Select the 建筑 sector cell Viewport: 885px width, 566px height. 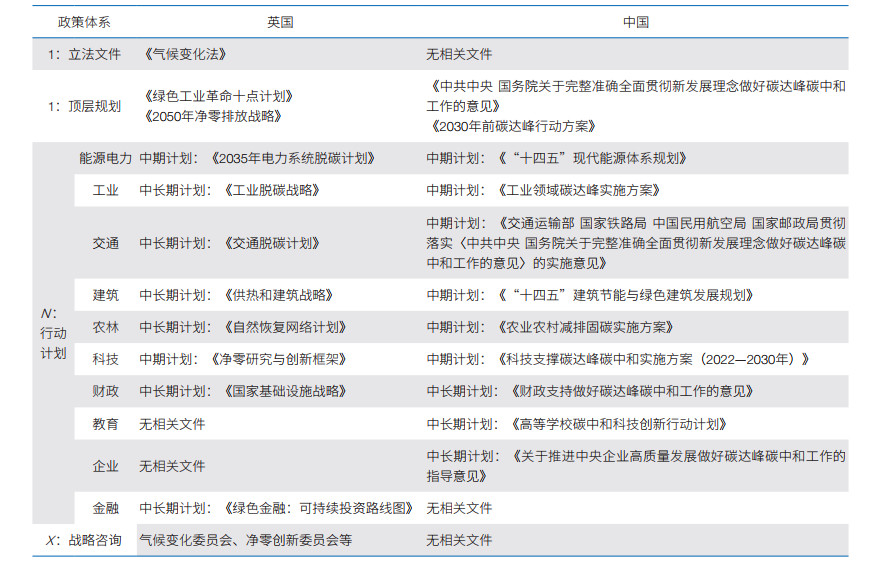coord(105,295)
